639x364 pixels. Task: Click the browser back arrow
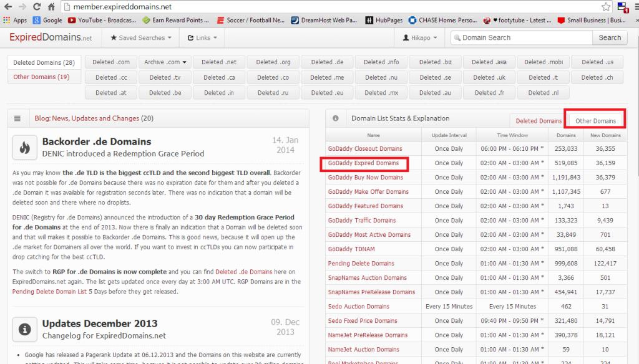pyautogui.click(x=7, y=6)
